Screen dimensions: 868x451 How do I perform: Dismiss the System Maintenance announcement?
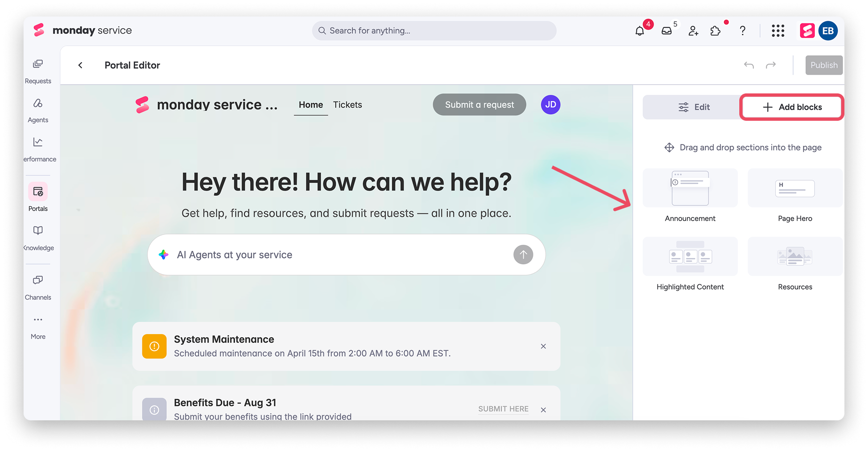point(544,346)
